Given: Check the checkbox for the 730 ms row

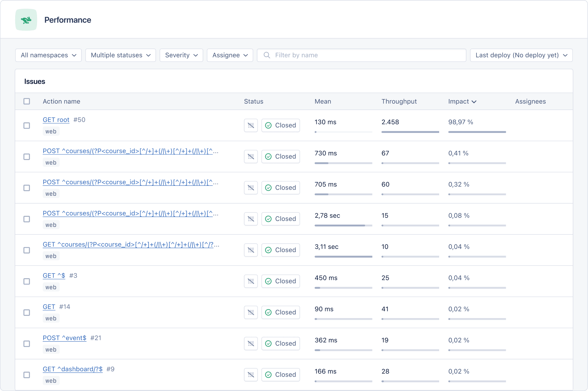Looking at the screenshot, I should tap(27, 157).
